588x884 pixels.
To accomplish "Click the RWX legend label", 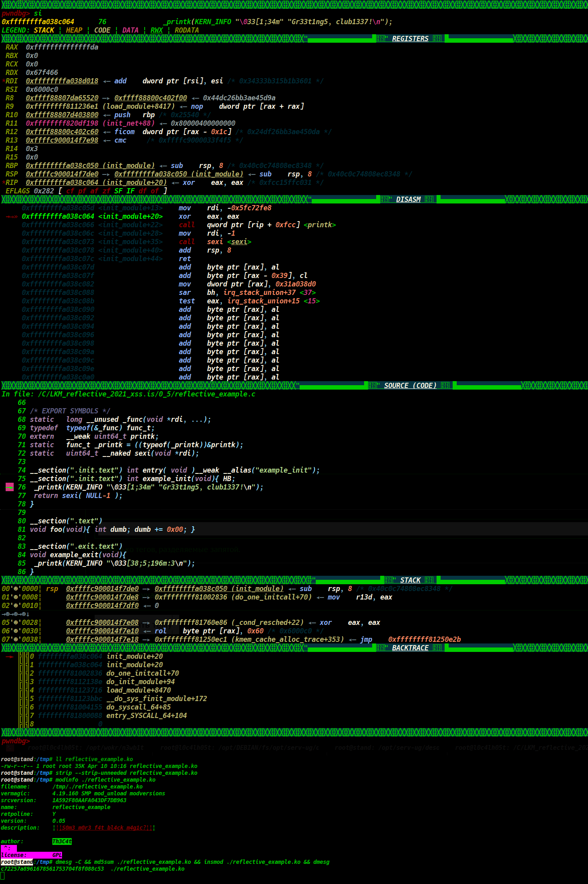I will [x=156, y=30].
